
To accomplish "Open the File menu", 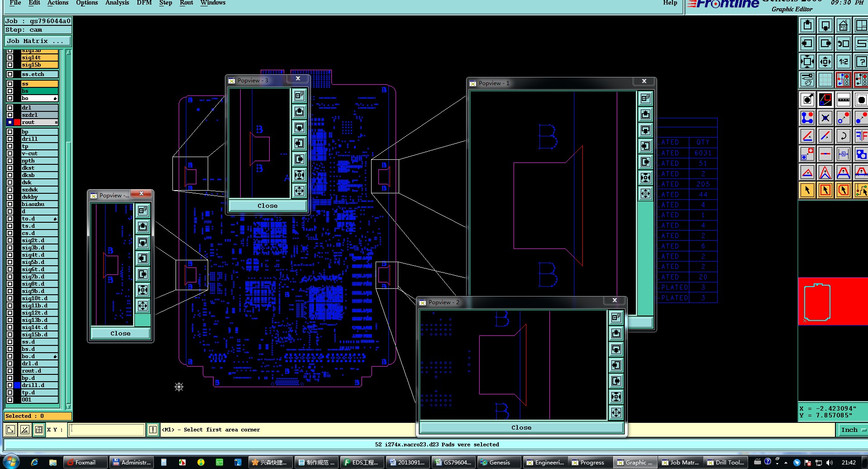I will [15, 3].
